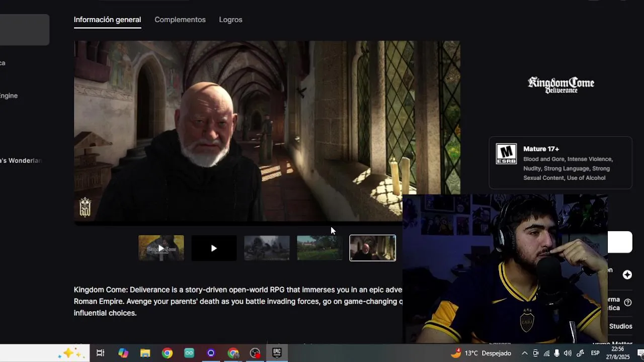This screenshot has width=644, height=362.
Task: Expand the hidden system tray icons chevron
Action: tap(524, 353)
